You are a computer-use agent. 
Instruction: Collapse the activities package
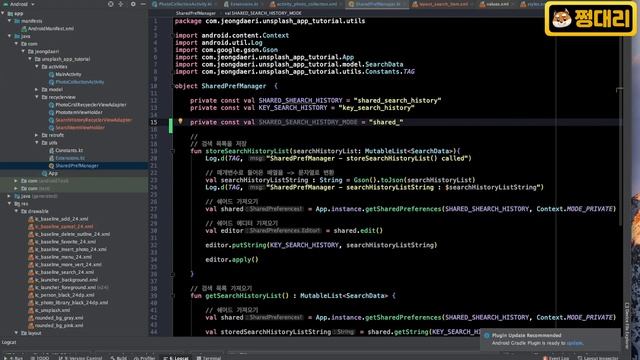37,67
